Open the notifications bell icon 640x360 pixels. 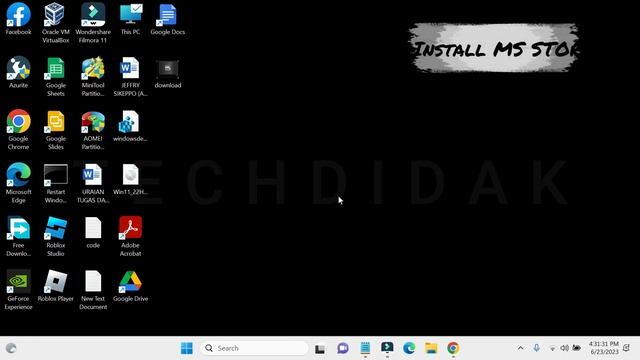[627, 348]
